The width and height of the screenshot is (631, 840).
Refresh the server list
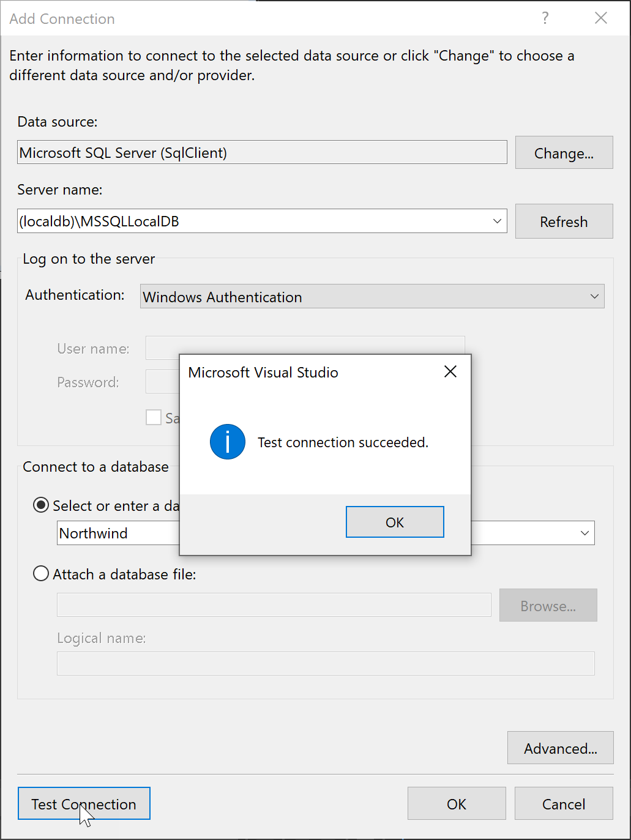pyautogui.click(x=563, y=221)
